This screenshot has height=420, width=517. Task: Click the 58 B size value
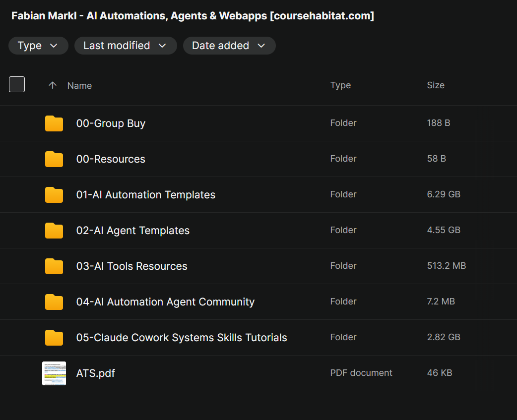(437, 159)
